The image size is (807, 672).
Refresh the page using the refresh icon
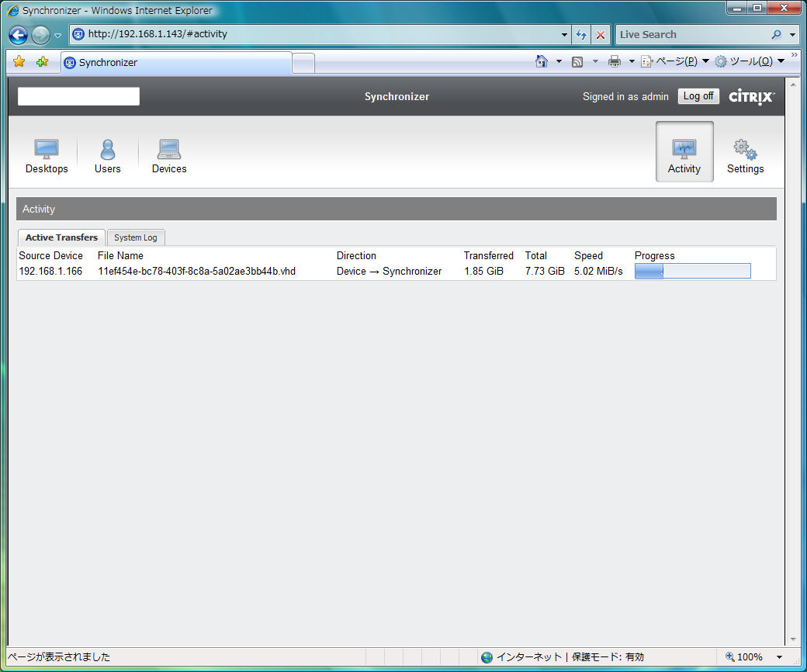[581, 34]
